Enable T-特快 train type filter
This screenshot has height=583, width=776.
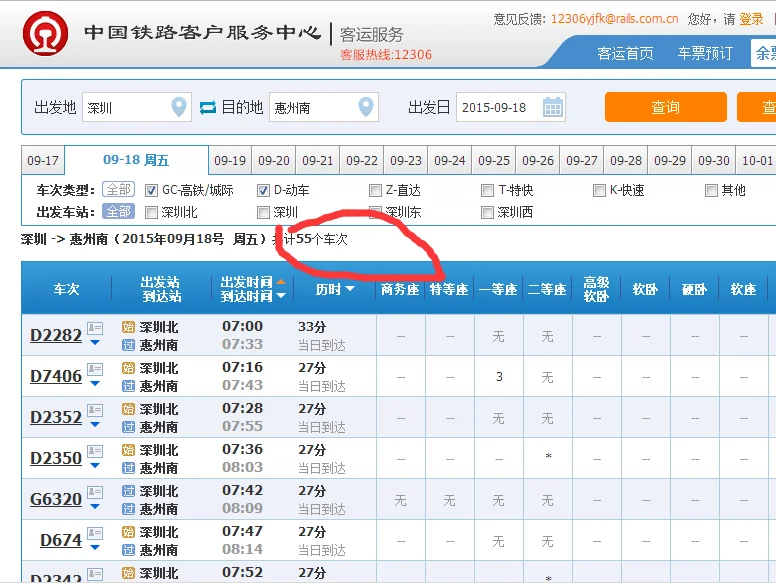pyautogui.click(x=487, y=191)
